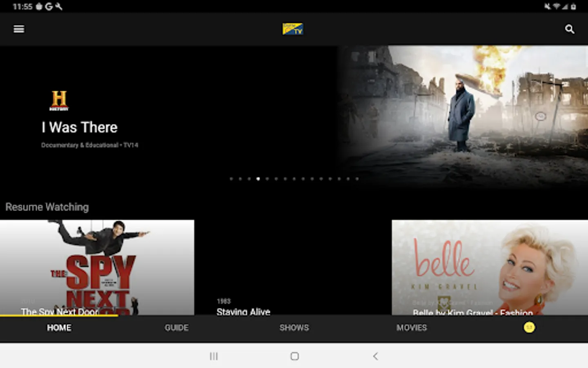Open the yellow circle tab in the bottom bar
Image resolution: width=588 pixels, height=368 pixels.
point(529,328)
